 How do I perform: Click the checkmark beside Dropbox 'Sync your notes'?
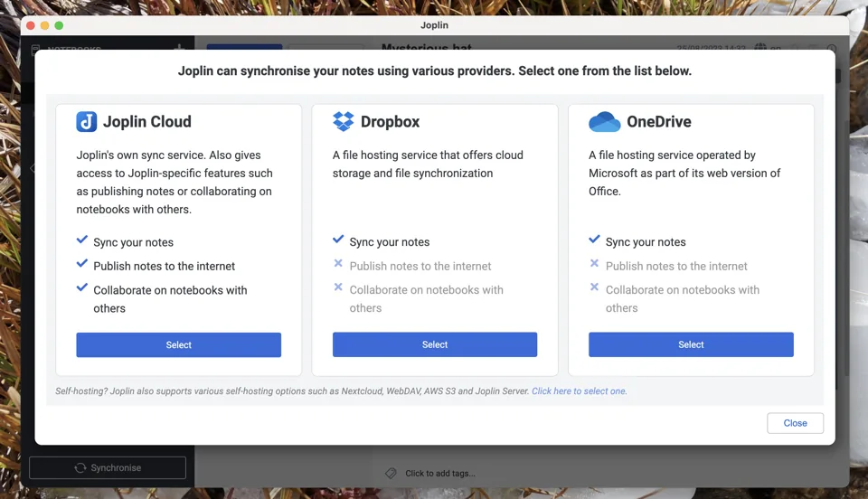(x=338, y=239)
